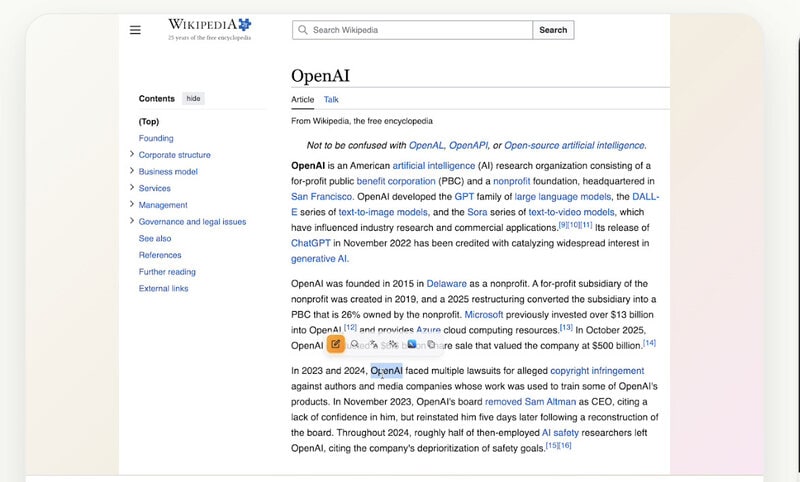This screenshot has width=800, height=482.
Task: Open Founding in contents
Action: (x=156, y=138)
